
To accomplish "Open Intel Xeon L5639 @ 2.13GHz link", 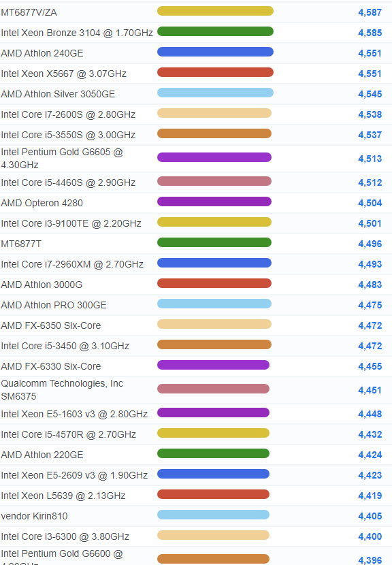I will pyautogui.click(x=63, y=496).
